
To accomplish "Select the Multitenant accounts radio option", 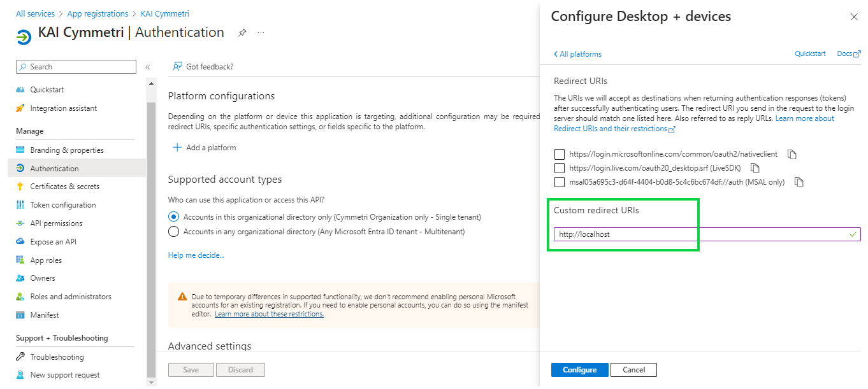I will (173, 232).
